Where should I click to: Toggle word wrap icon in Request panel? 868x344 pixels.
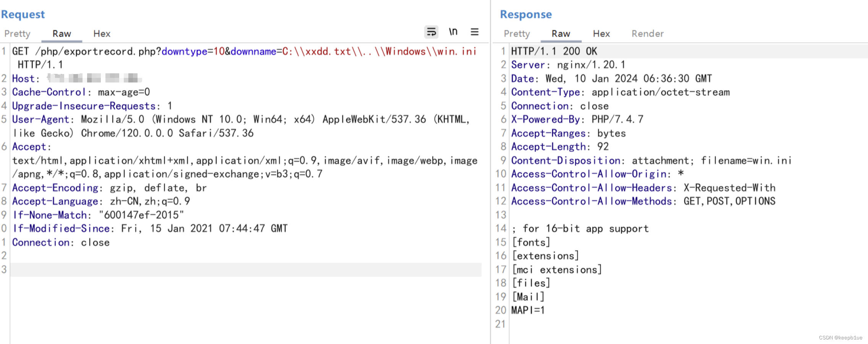coord(431,32)
